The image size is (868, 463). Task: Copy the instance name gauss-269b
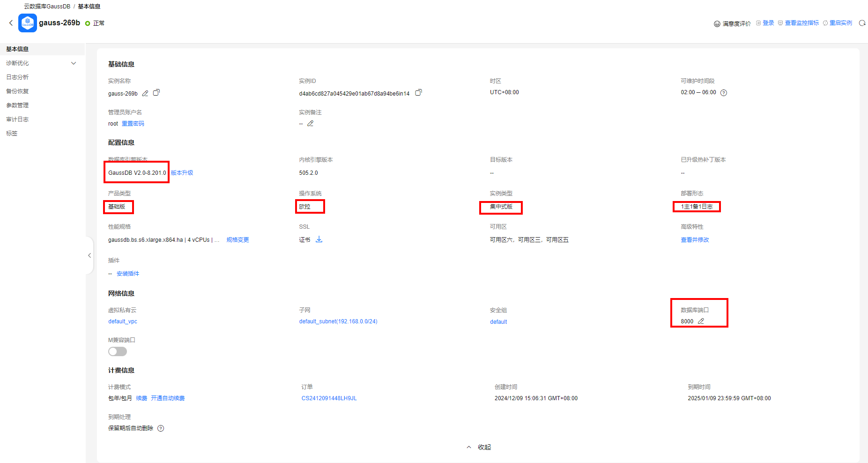tap(156, 93)
